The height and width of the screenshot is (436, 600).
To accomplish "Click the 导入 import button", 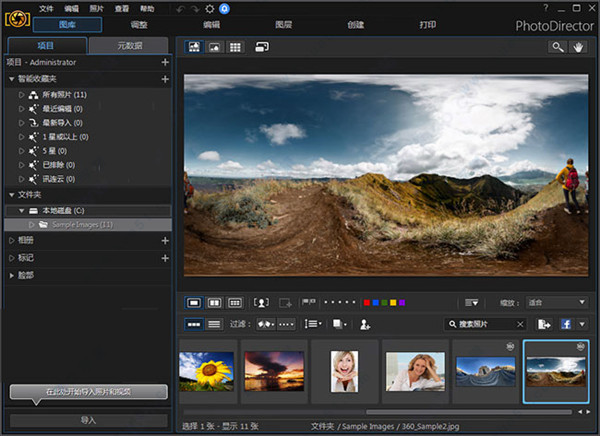I will 88,420.
